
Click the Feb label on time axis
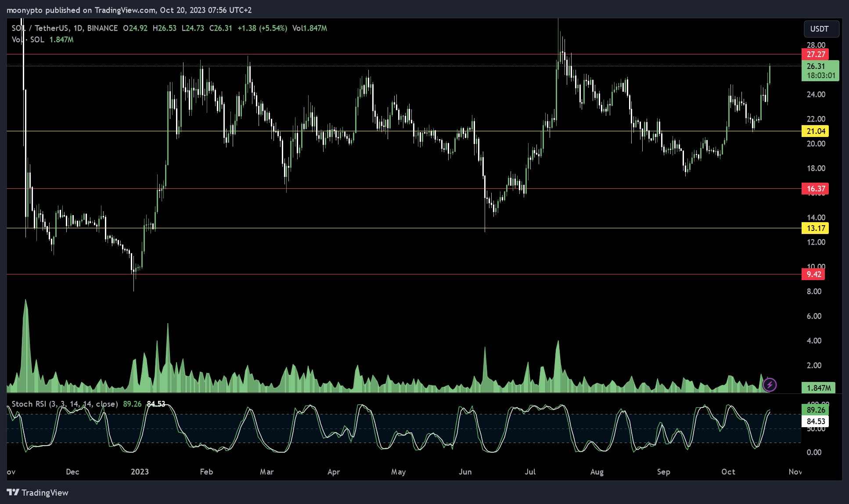pyautogui.click(x=206, y=472)
